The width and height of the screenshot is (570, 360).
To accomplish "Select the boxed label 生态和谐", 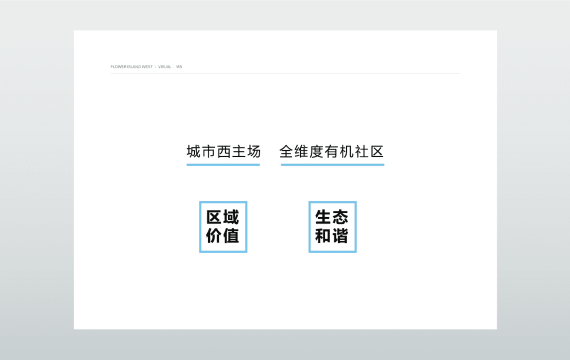I will point(332,227).
